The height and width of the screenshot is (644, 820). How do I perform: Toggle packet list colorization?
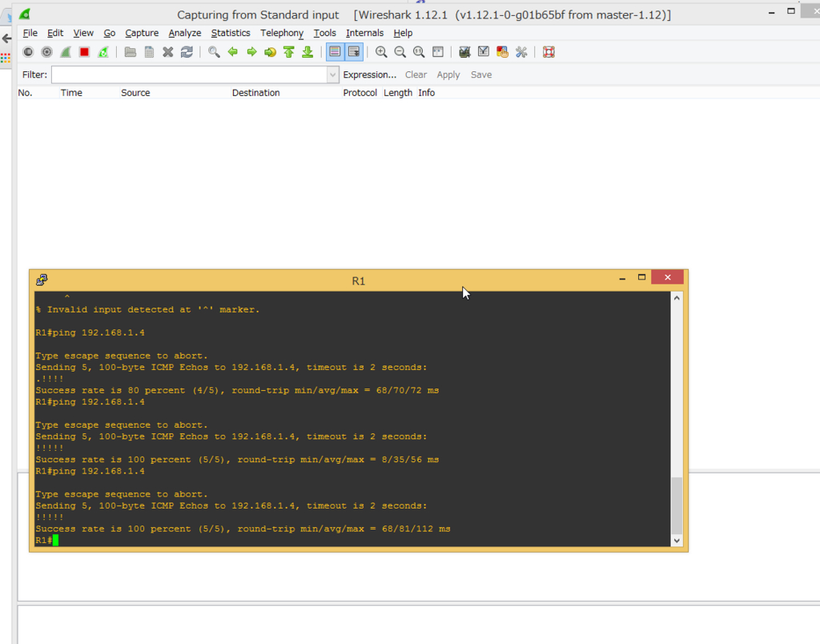[336, 52]
